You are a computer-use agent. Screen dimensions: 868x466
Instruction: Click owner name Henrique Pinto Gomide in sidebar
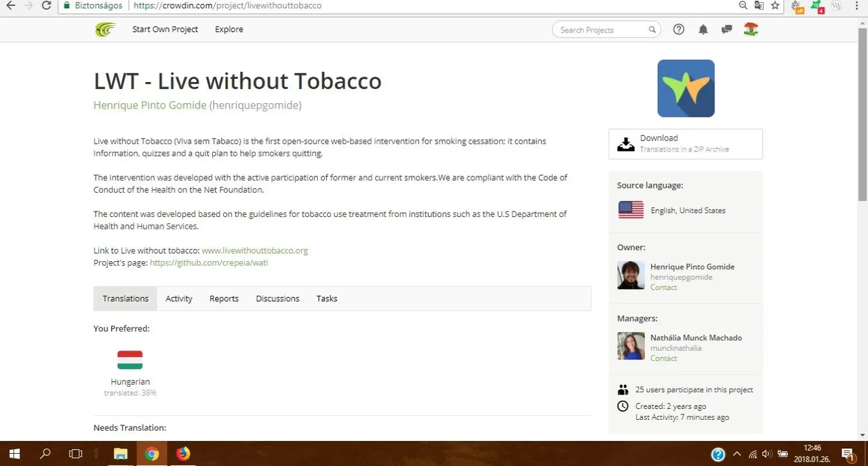[692, 267]
